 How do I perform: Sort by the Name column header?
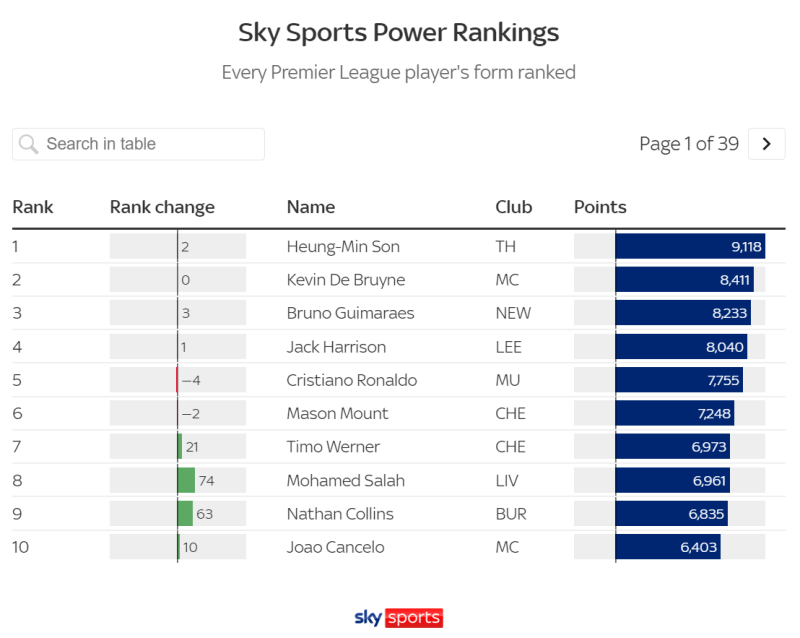click(311, 207)
